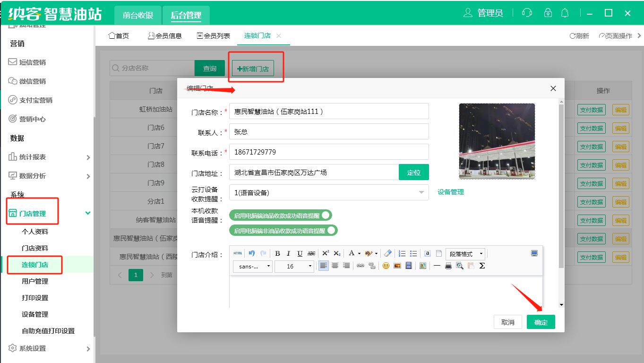Switch editor to HTML source mode

coord(238,253)
